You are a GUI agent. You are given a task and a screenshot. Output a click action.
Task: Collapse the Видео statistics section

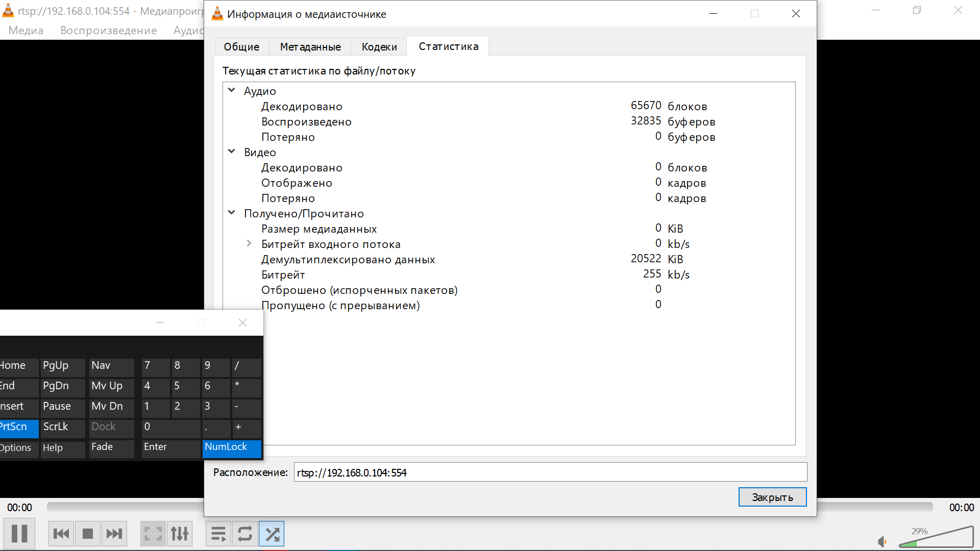pos(232,152)
